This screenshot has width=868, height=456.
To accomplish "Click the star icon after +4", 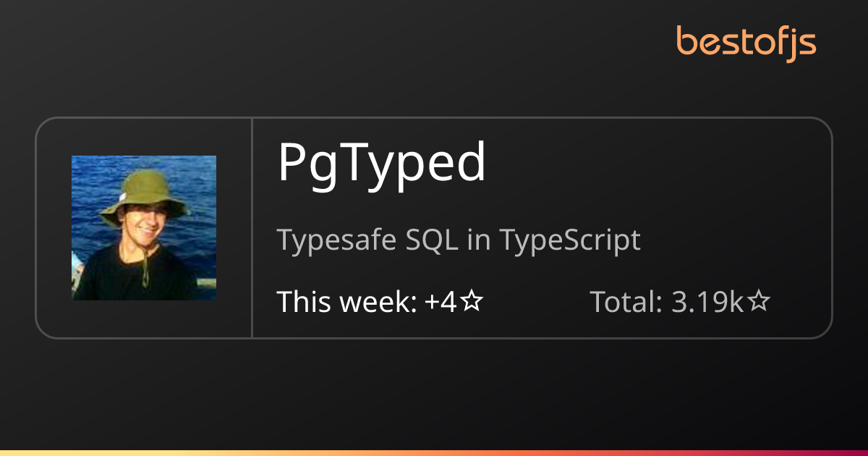I will 472,302.
